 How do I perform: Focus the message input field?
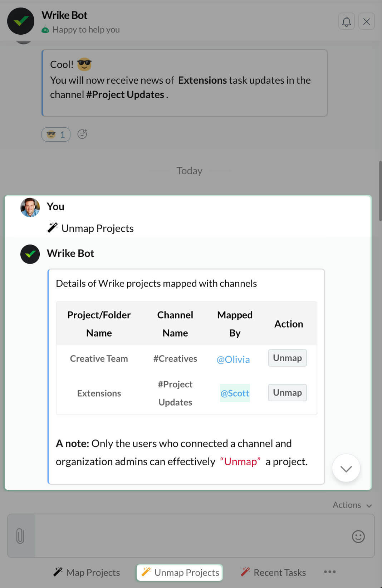tap(191, 536)
